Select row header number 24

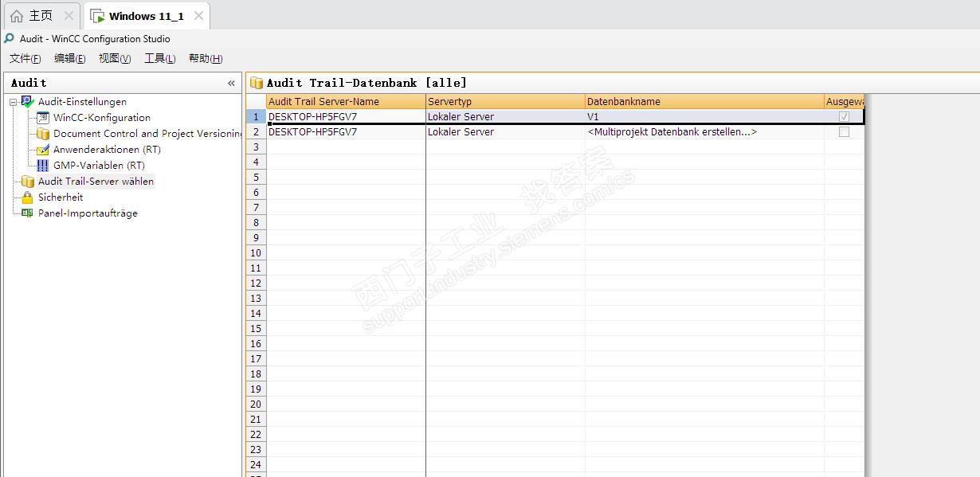(x=256, y=465)
